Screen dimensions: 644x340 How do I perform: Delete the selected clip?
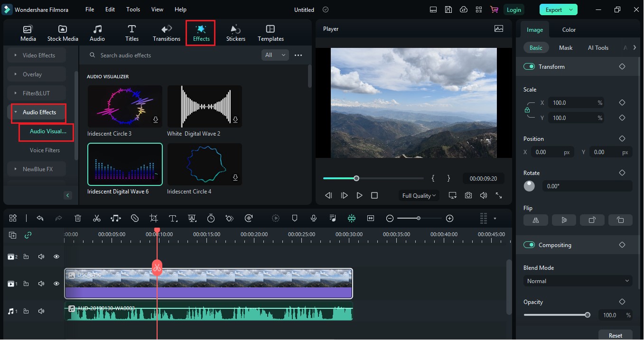click(78, 218)
